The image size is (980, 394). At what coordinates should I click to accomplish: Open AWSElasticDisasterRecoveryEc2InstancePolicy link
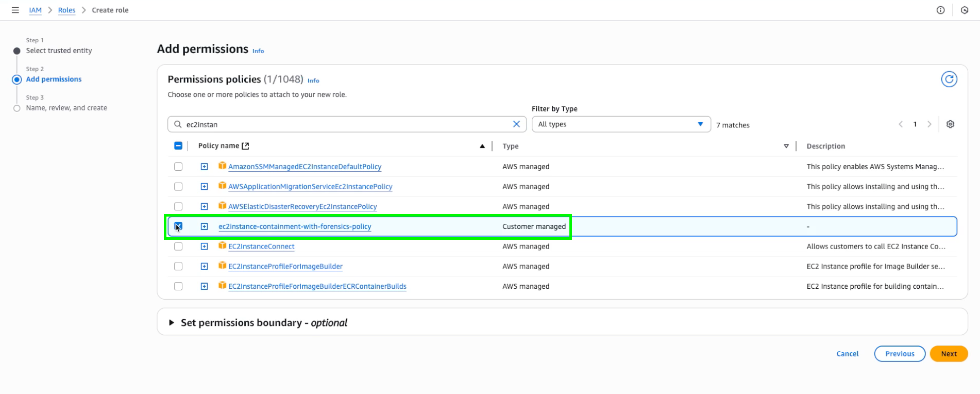pos(302,206)
